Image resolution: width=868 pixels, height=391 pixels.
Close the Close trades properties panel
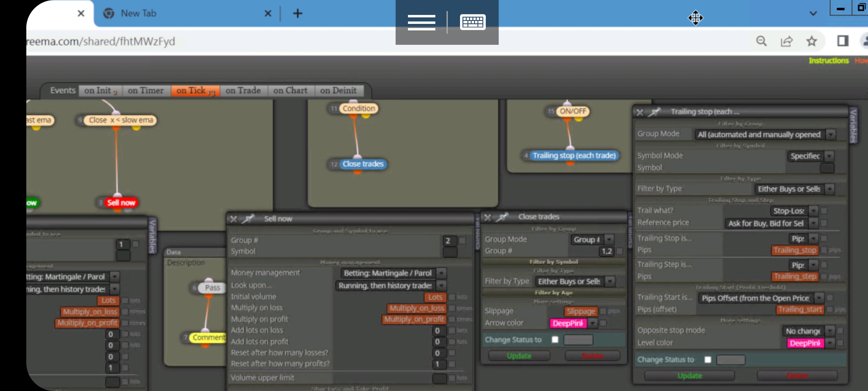click(487, 217)
